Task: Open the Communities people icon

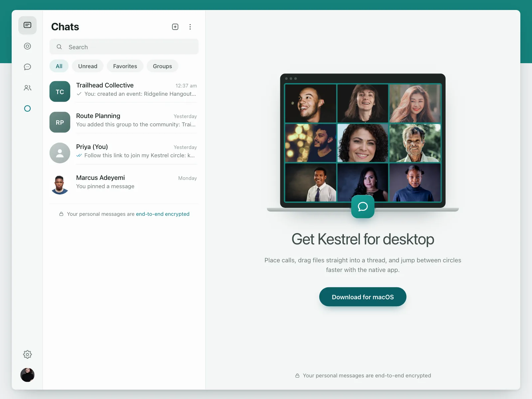Action: click(27, 88)
